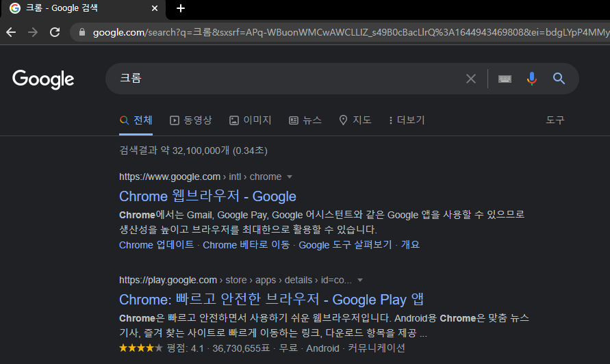Click the https://play.google.com result URL text
The height and width of the screenshot is (364, 610).
click(x=168, y=280)
